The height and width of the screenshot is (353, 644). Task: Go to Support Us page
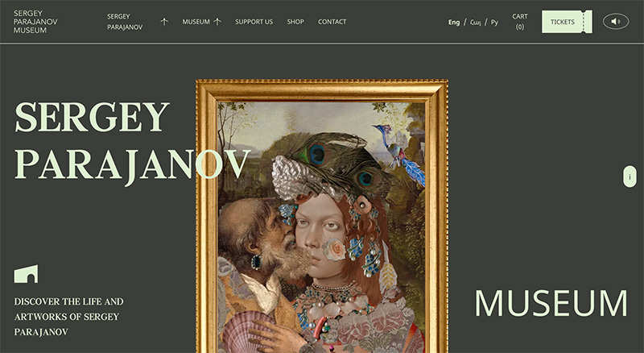tap(254, 22)
